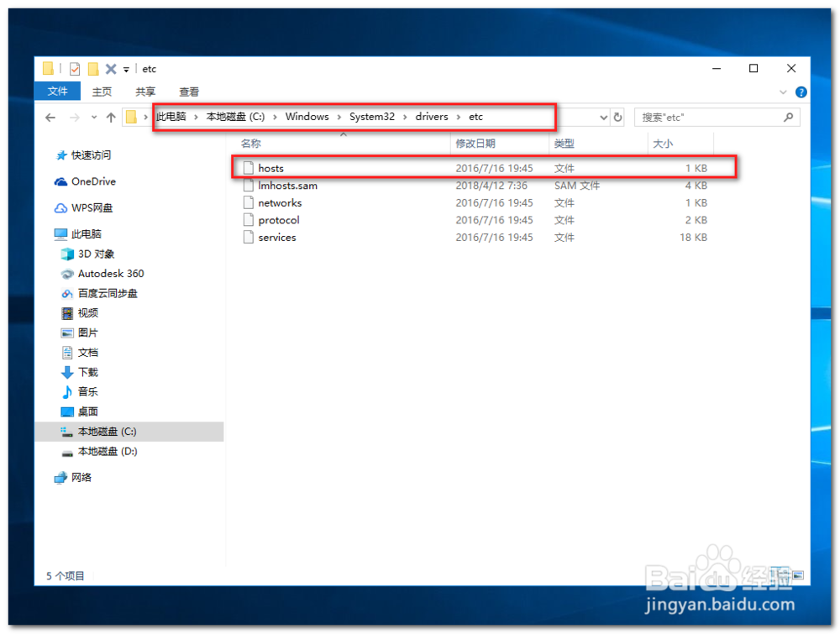Click the services file icon

pos(248,237)
